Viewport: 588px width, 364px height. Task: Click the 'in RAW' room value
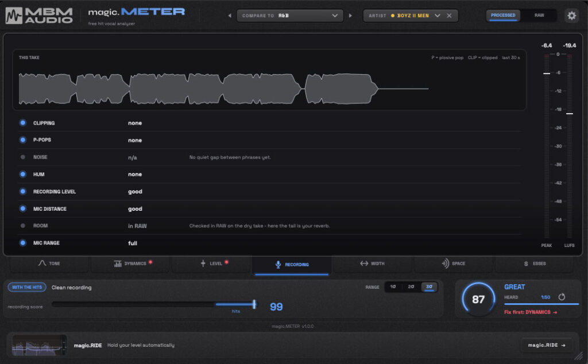(137, 226)
